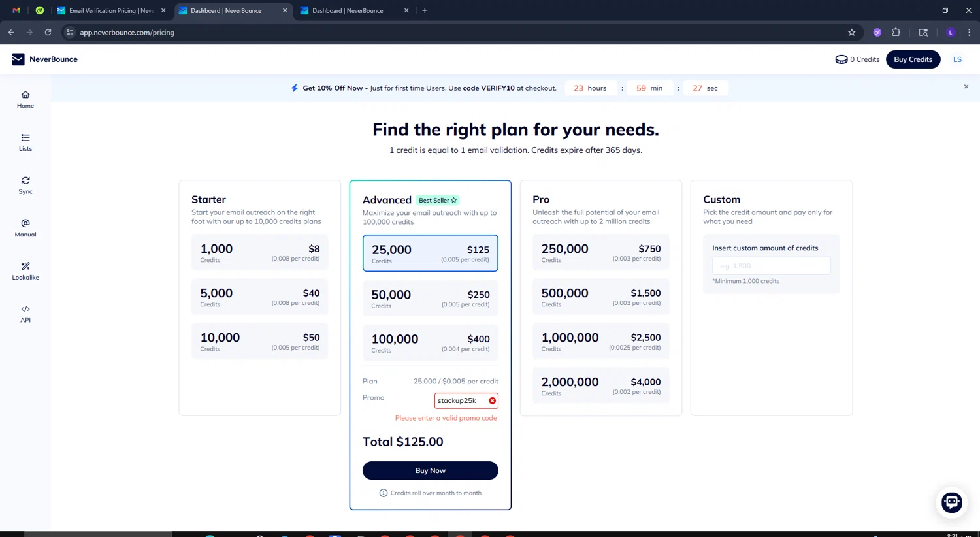Open the live chat widget
Screen dimensions: 980x537
951,502
